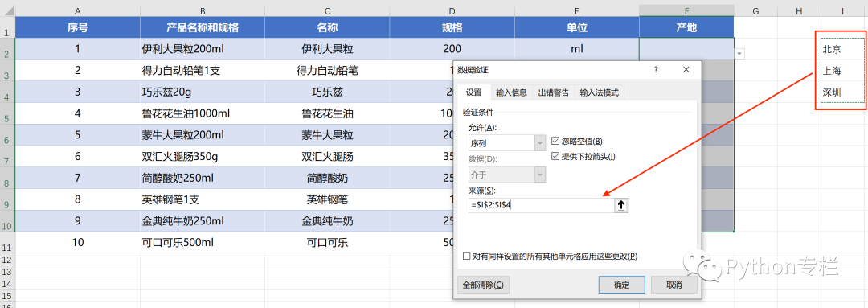
Task: Toggle the 提供下拉箭头 checkbox
Action: click(x=556, y=157)
